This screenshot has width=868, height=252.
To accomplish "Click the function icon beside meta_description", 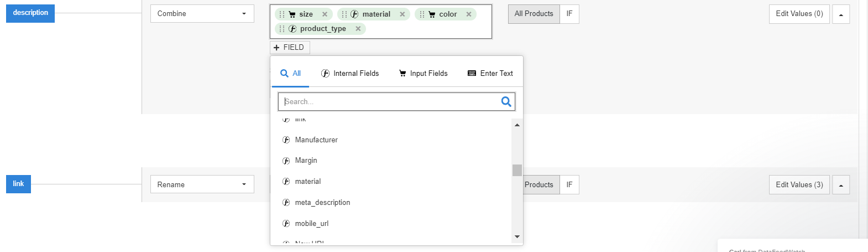I will (x=286, y=203).
